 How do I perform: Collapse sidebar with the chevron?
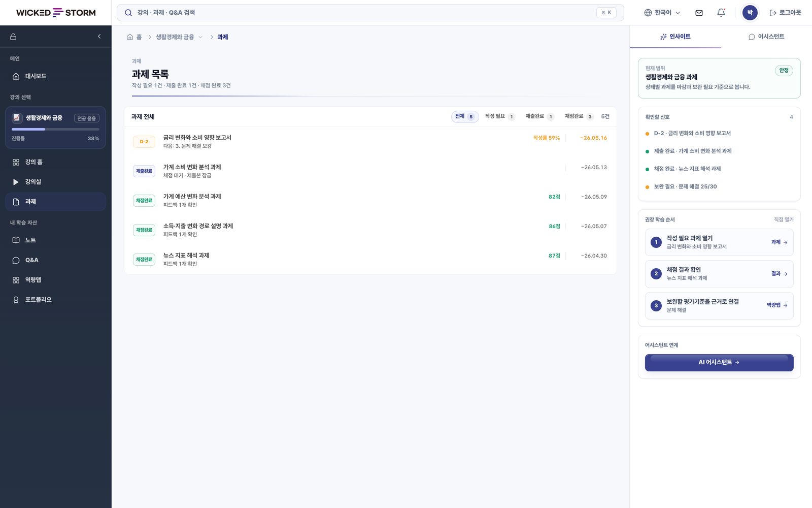(x=99, y=37)
